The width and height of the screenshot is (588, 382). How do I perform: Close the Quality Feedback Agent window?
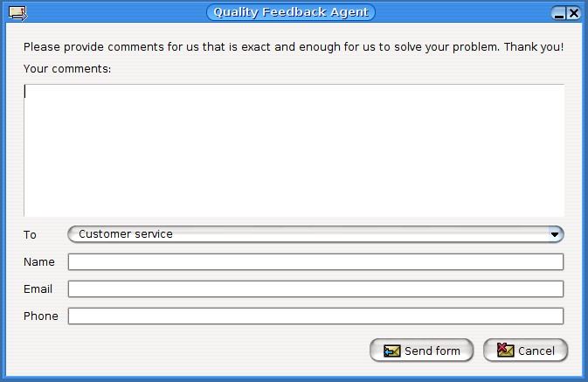(573, 13)
